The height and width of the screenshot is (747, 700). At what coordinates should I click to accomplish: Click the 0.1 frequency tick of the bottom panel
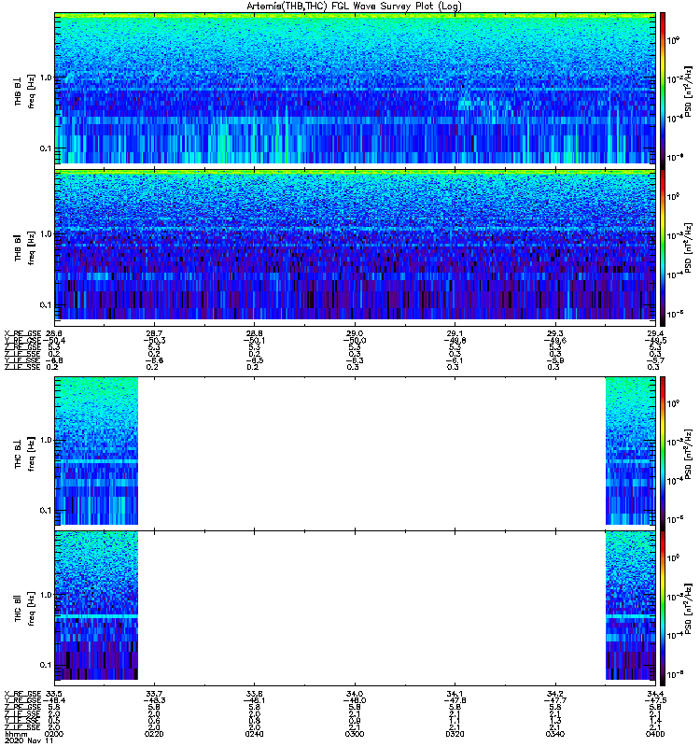(x=45, y=665)
